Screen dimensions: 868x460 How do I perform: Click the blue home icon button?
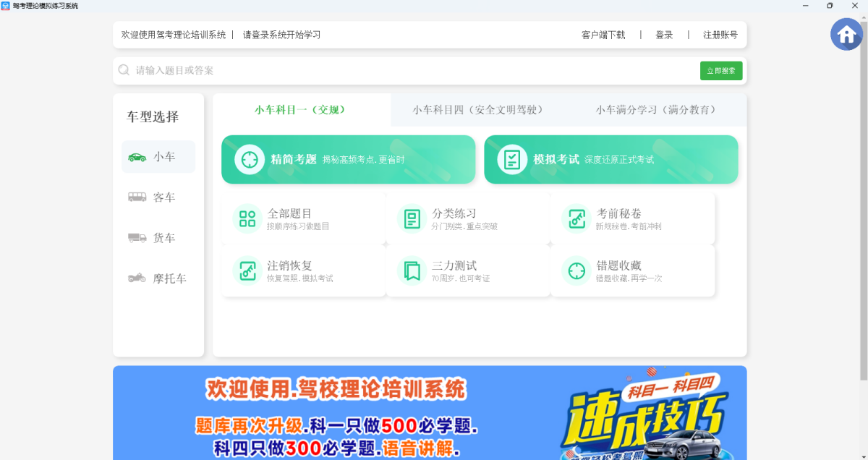pos(846,34)
